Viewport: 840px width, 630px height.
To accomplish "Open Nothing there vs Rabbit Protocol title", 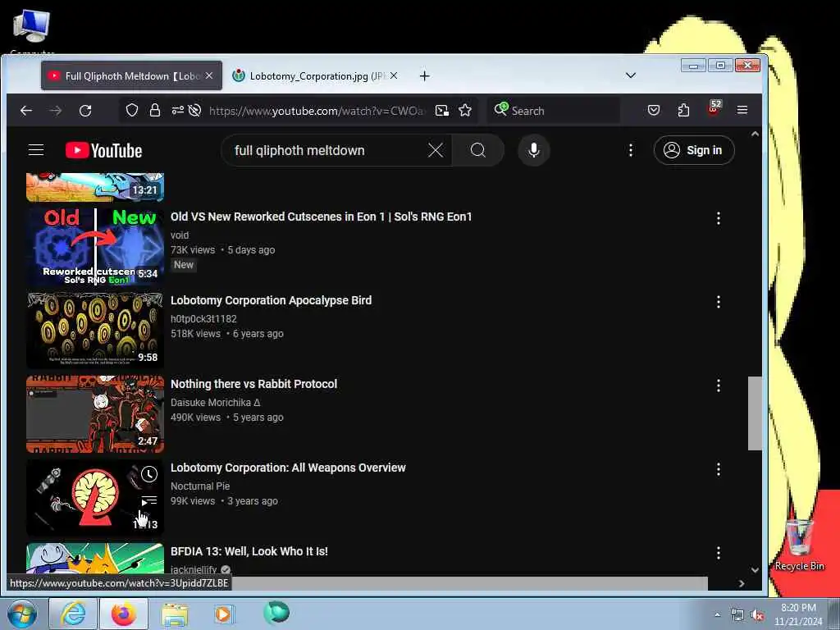I will point(254,384).
